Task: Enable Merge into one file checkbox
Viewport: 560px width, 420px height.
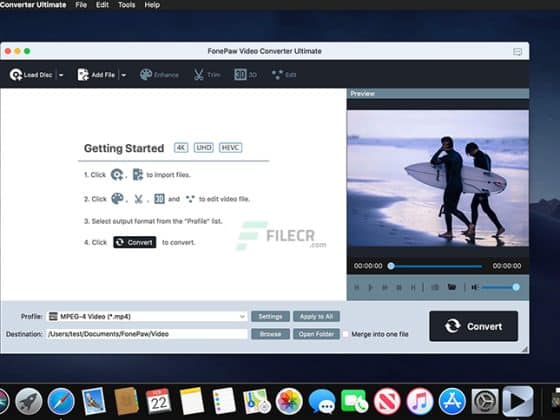Action: [345, 334]
